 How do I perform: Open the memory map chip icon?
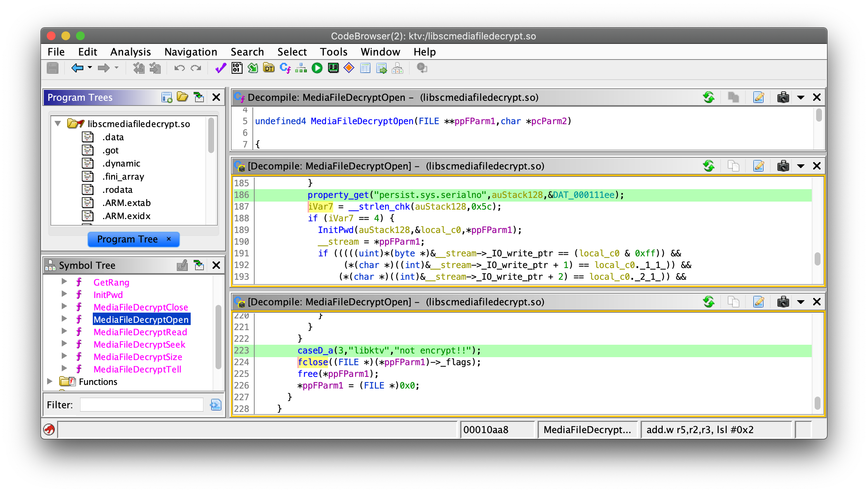click(333, 68)
